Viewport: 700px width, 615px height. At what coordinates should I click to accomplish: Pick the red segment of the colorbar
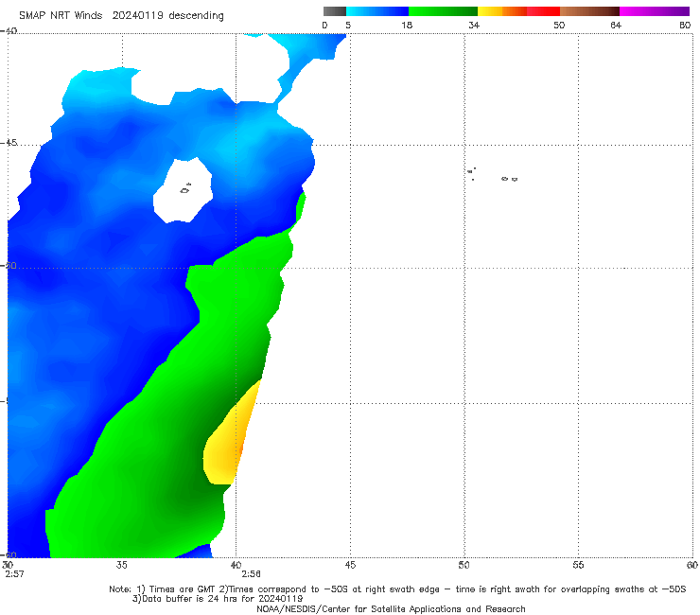pyautogui.click(x=543, y=11)
